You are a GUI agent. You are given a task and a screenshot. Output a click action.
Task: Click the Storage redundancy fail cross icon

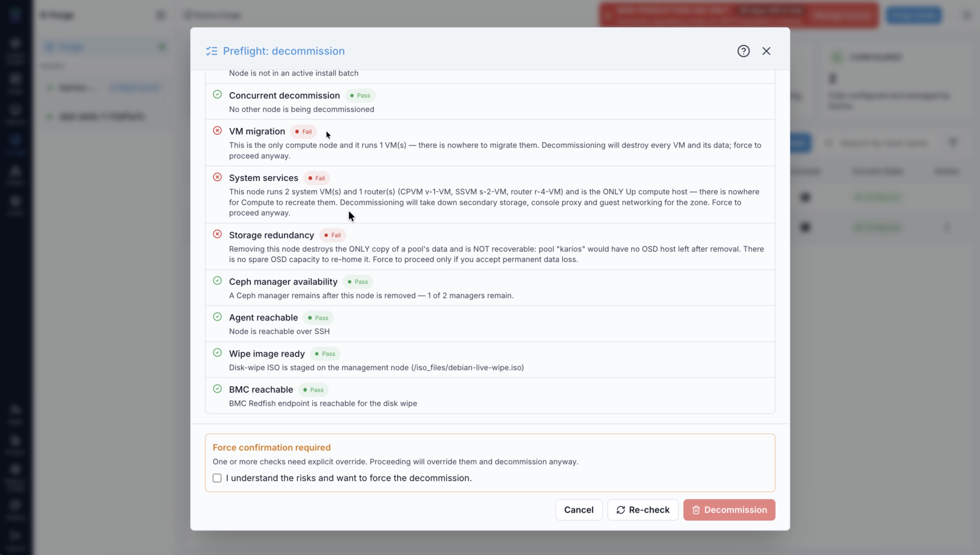[x=217, y=234]
